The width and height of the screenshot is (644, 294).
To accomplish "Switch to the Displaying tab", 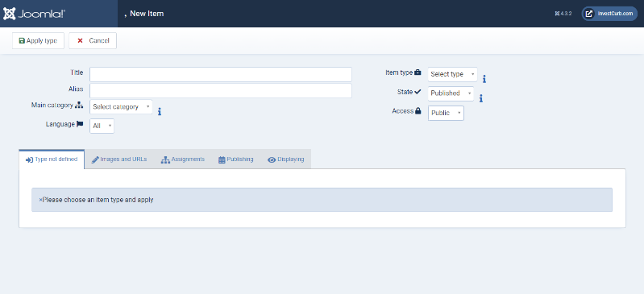I will (x=286, y=159).
